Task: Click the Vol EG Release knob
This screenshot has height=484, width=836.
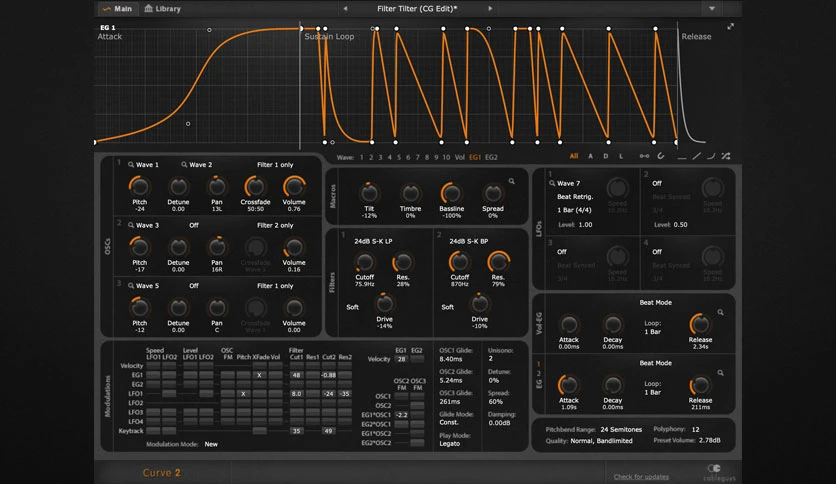Action: coord(700,324)
